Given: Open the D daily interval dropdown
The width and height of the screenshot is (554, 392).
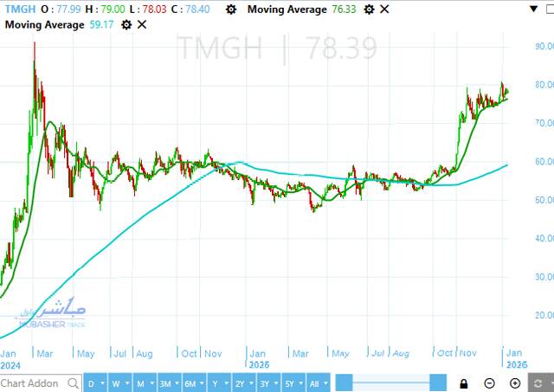Looking at the screenshot, I should click(95, 383).
